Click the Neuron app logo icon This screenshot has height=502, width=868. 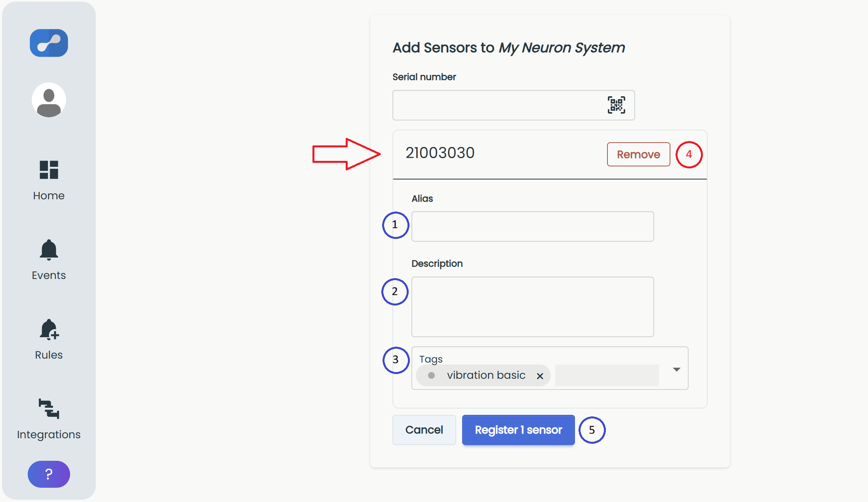click(x=49, y=43)
